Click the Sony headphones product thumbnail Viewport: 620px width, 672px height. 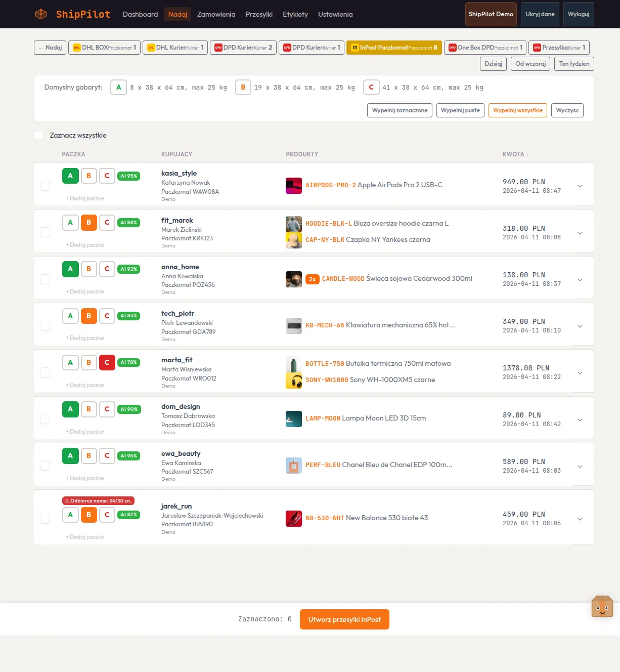tap(294, 380)
